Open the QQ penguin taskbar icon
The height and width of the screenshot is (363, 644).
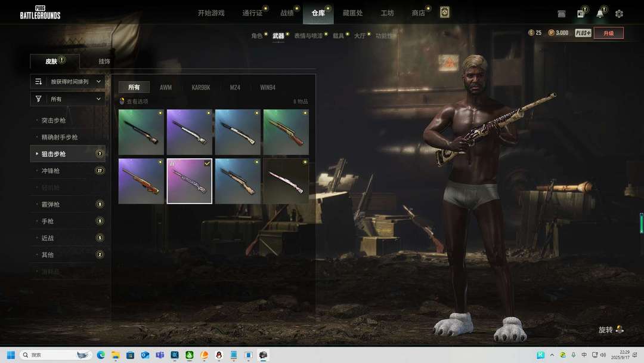[x=219, y=355]
